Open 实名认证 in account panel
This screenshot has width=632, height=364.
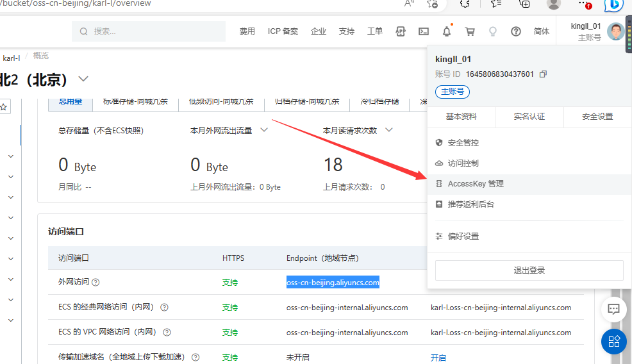[x=529, y=117]
